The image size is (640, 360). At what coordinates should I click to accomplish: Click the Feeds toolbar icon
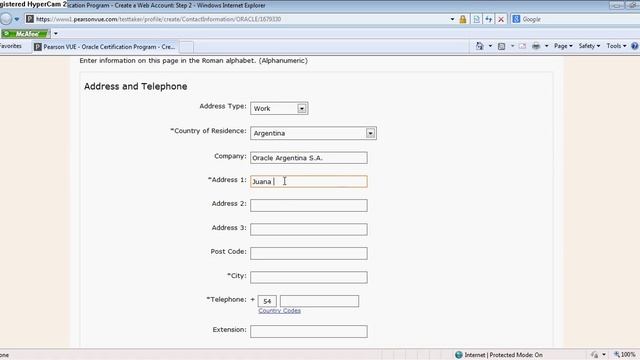pos(501,46)
